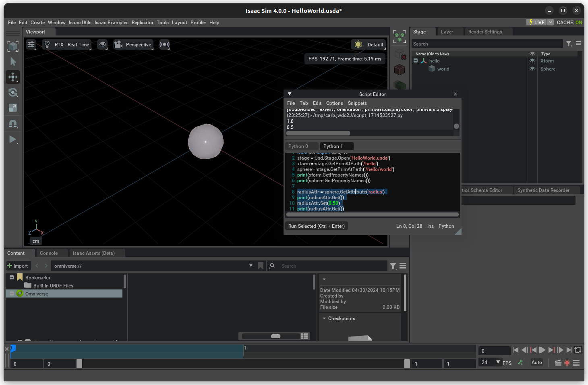The image size is (588, 385).
Task: Toggle visibility eye for hello Xform
Action: coord(532,61)
